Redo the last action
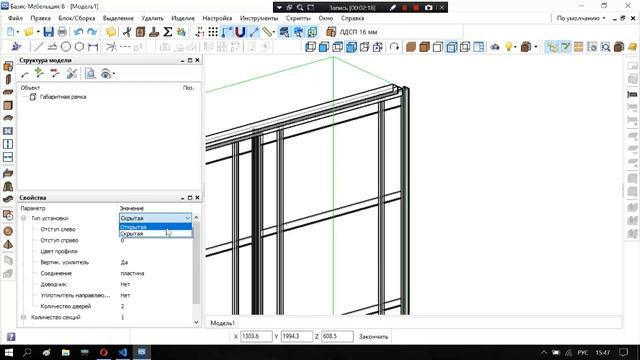The width and height of the screenshot is (640, 360). [x=92, y=32]
